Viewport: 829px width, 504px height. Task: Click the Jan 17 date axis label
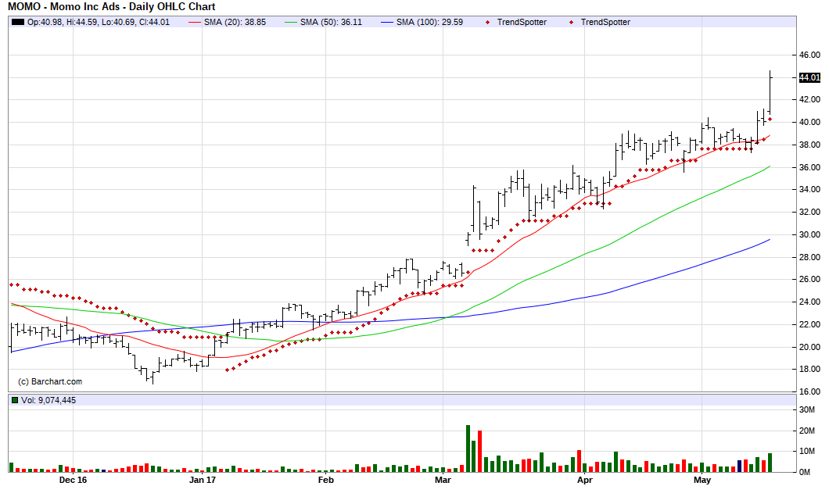click(x=203, y=481)
